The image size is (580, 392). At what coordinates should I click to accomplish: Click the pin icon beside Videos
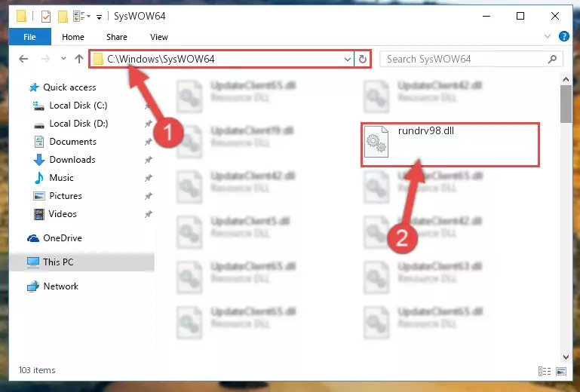[148, 215]
